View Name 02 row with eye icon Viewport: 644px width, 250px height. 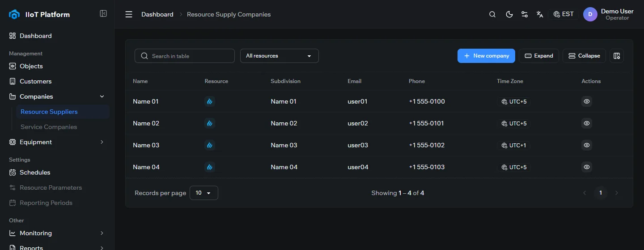(587, 123)
